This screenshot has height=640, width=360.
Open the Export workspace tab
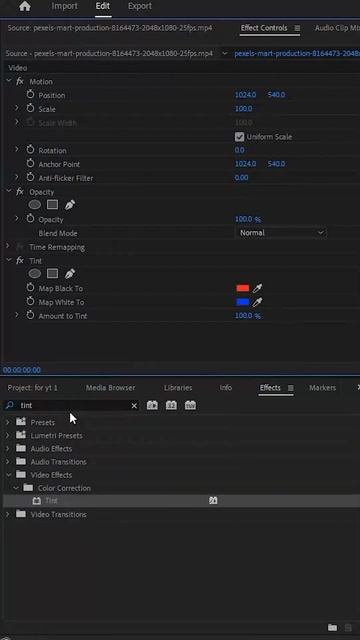(x=140, y=6)
